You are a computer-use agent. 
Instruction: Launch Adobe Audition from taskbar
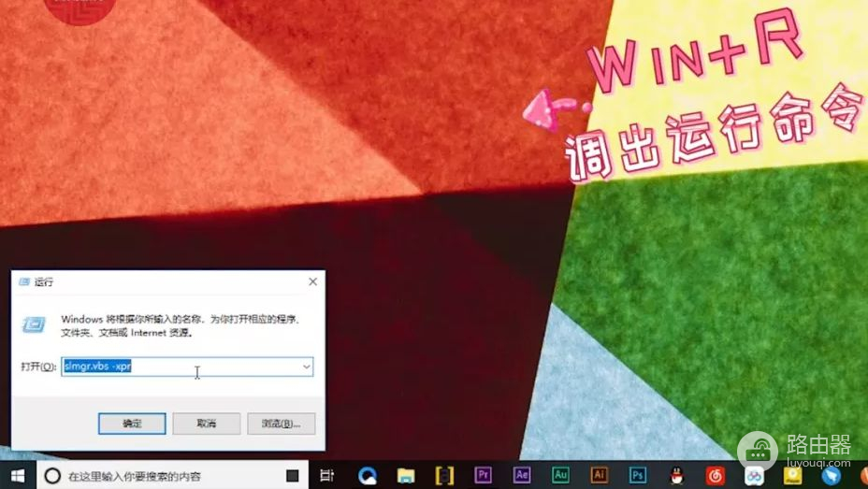pos(560,475)
